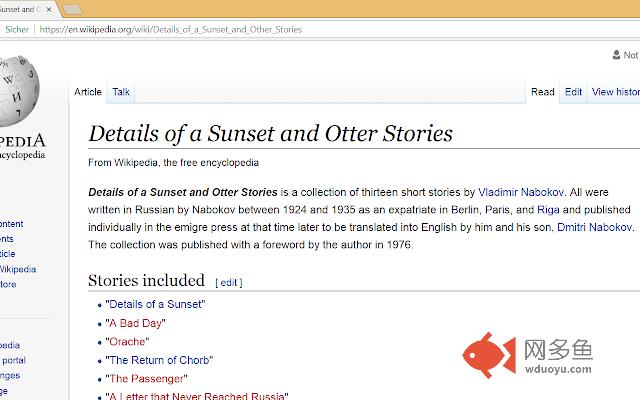Open the Dmitri Nabokov link

(595, 227)
